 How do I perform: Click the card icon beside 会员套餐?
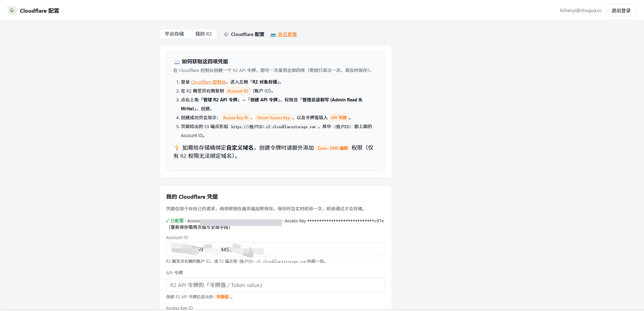[273, 35]
